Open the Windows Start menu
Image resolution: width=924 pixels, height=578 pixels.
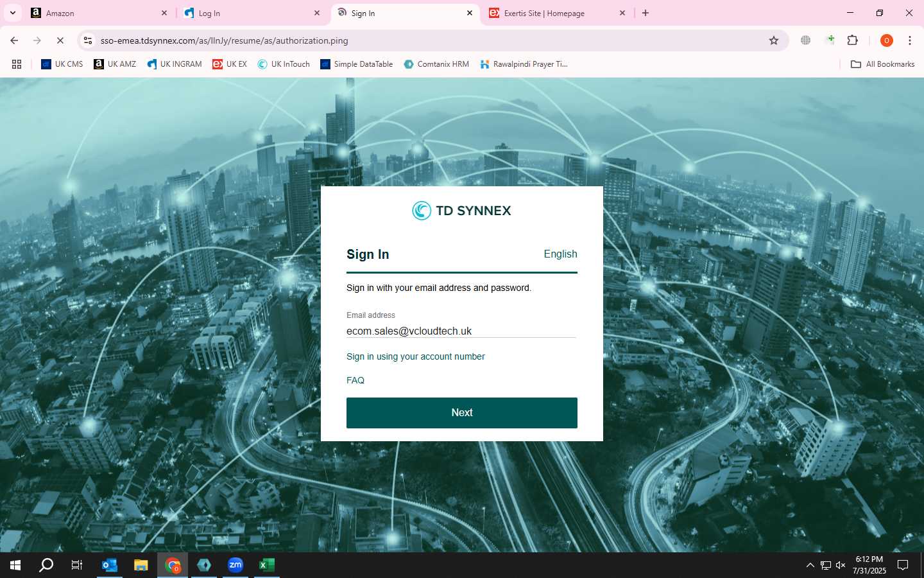(15, 565)
